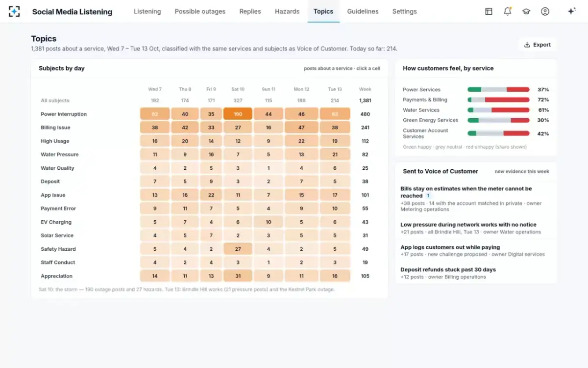This screenshot has height=368, width=588.
Task: Click the 'Staff Conduct' row label
Action: click(x=58, y=263)
